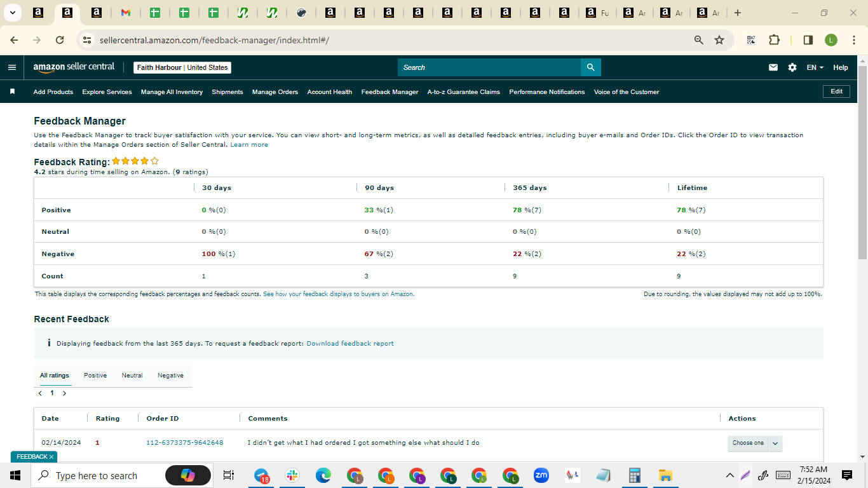Open Slack from the taskbar
This screenshot has width=868, height=488.
(x=293, y=475)
